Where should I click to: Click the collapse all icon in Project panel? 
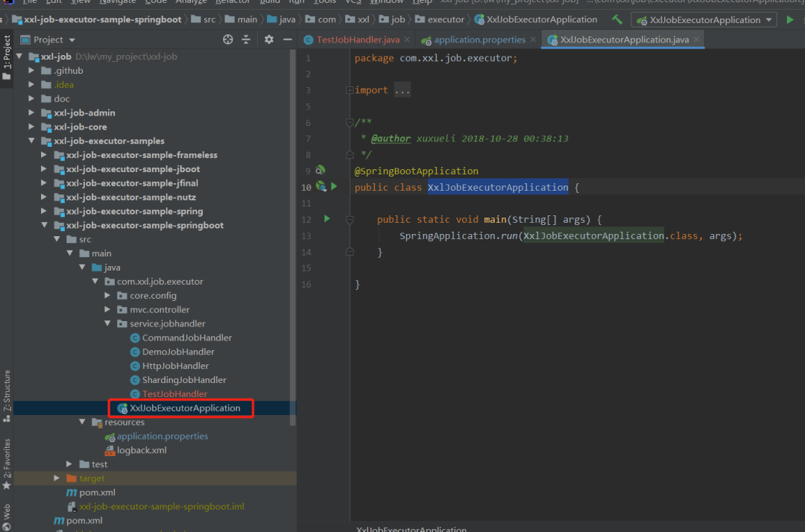(x=246, y=39)
